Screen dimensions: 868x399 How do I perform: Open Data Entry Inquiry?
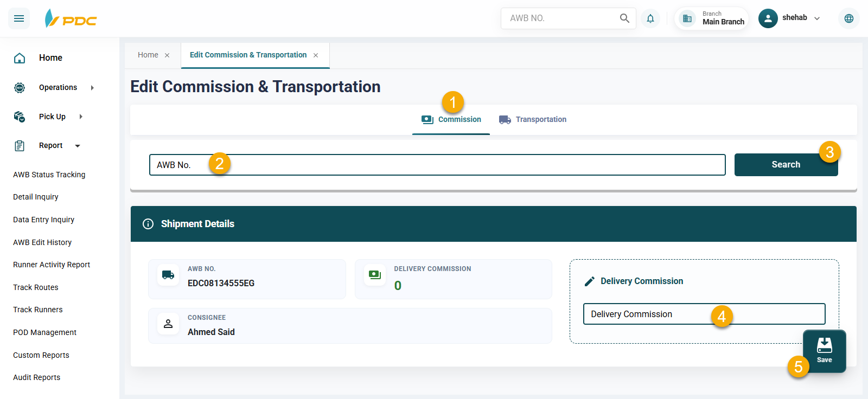click(x=44, y=220)
